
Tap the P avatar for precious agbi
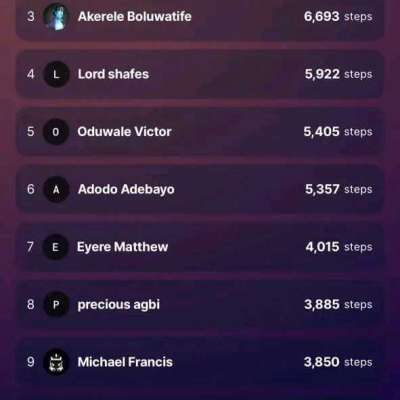(x=56, y=304)
